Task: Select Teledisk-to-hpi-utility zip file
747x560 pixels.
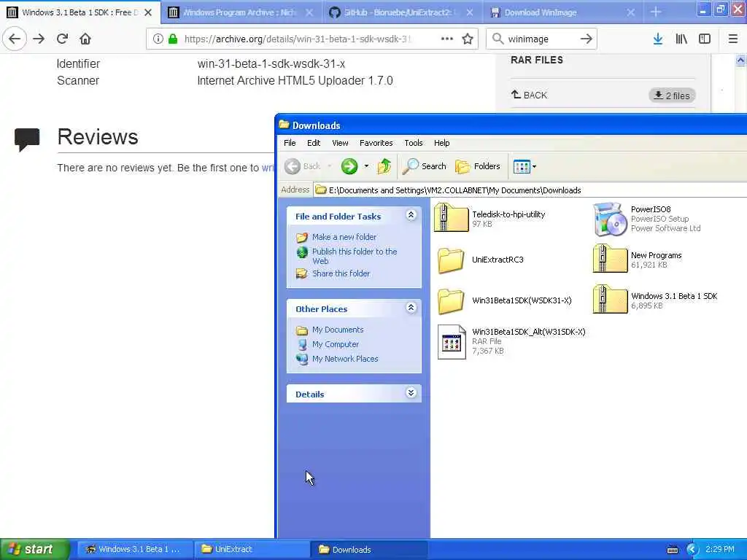Action: 491,219
